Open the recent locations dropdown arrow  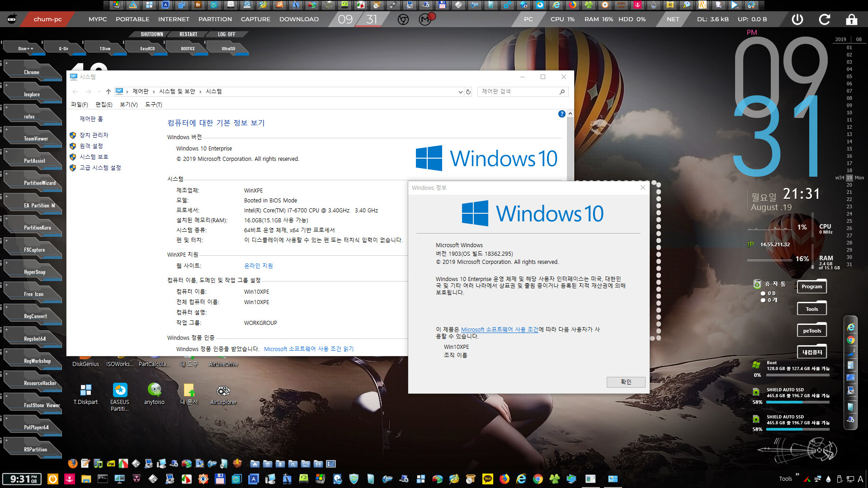(99, 92)
